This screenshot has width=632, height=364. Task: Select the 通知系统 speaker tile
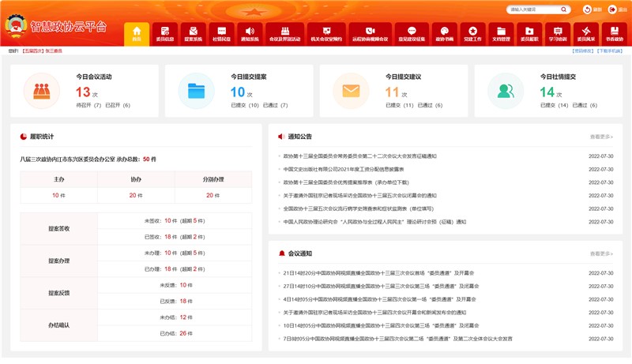pos(250,34)
